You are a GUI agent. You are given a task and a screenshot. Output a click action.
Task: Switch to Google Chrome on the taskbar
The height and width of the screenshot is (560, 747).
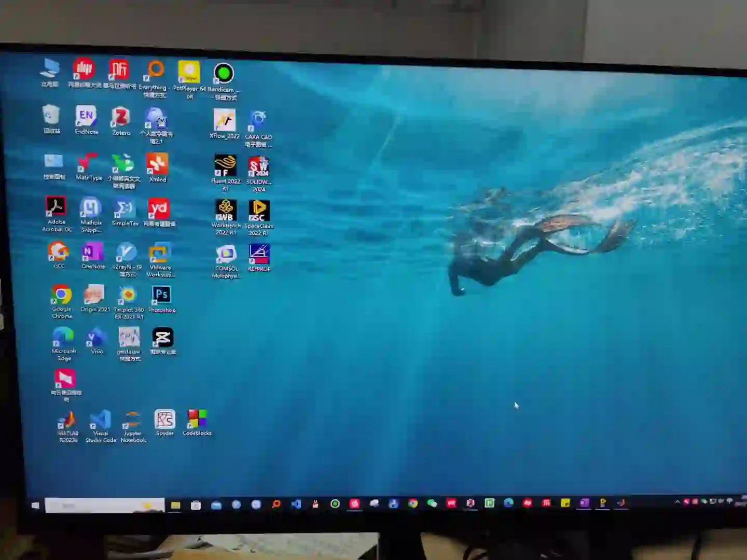[413, 503]
